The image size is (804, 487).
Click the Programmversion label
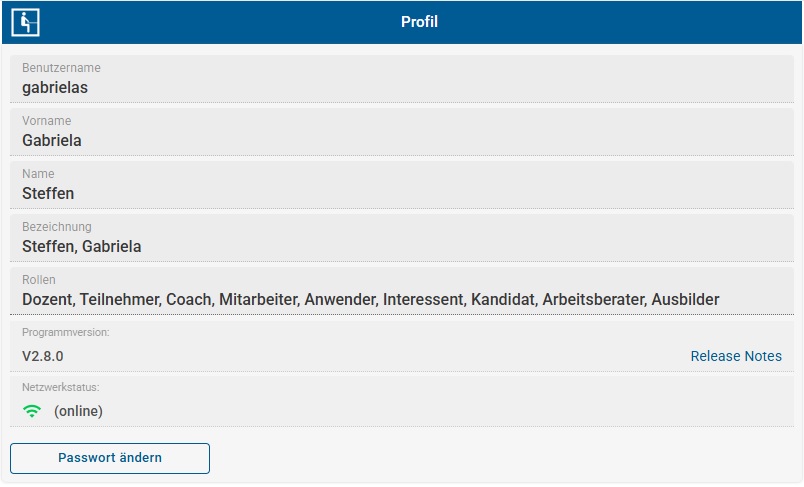66,332
